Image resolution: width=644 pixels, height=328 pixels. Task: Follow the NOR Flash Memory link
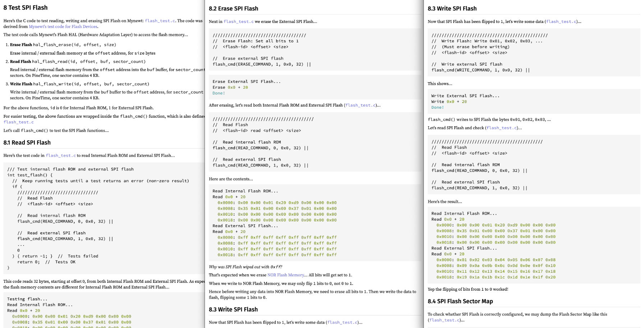coord(286,275)
